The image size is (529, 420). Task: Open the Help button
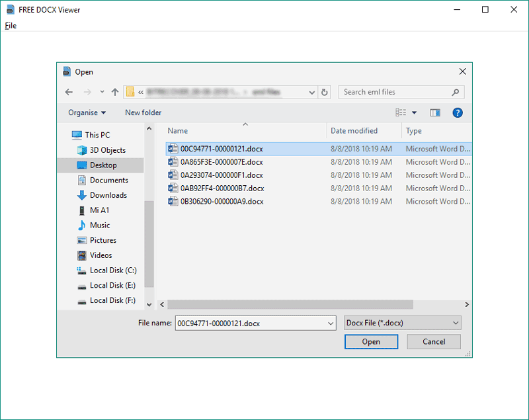click(x=458, y=112)
